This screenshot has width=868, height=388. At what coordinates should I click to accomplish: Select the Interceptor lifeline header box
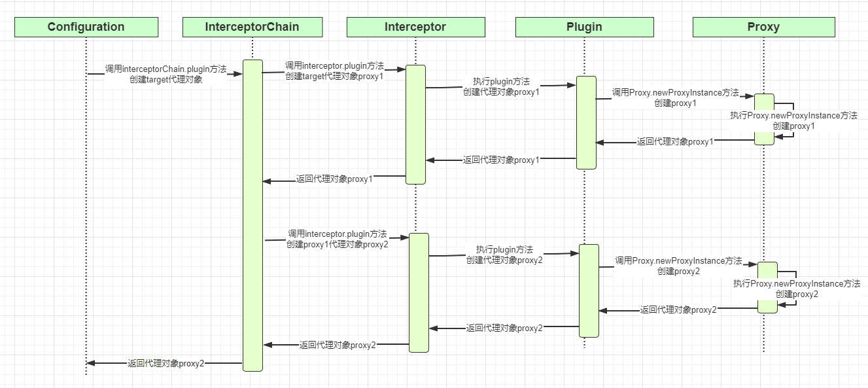[x=415, y=27]
